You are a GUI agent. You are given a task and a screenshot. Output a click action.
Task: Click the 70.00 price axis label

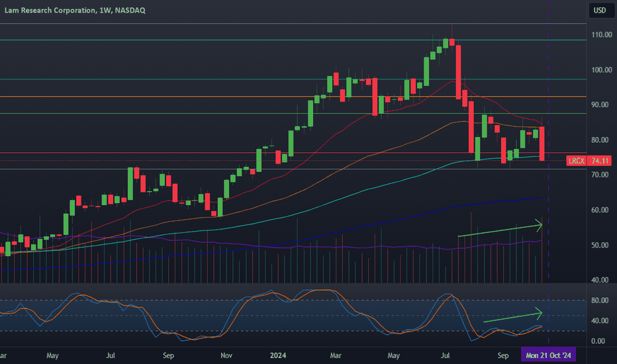600,175
